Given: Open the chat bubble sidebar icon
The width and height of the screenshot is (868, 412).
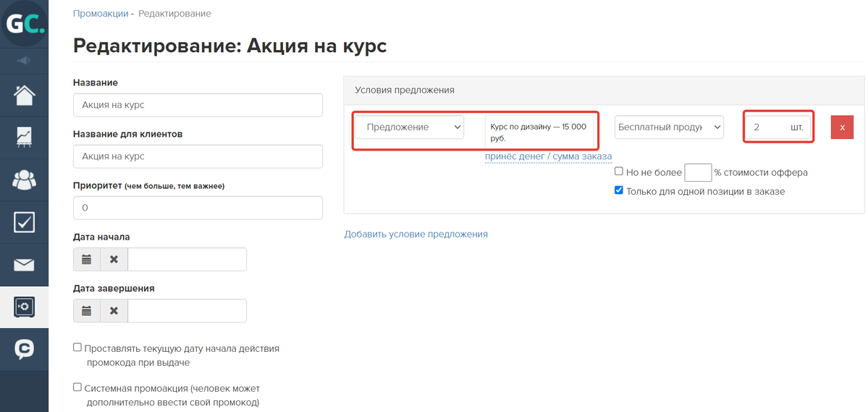Looking at the screenshot, I should click(24, 350).
